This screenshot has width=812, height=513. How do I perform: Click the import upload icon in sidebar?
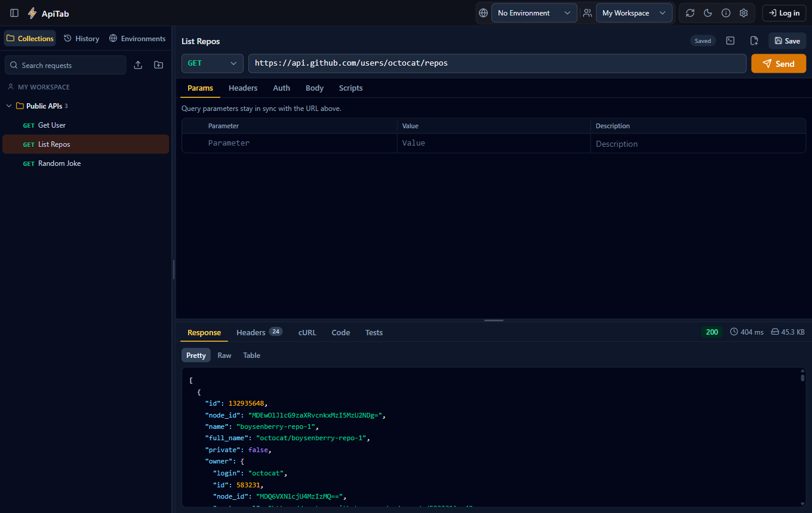click(x=138, y=65)
